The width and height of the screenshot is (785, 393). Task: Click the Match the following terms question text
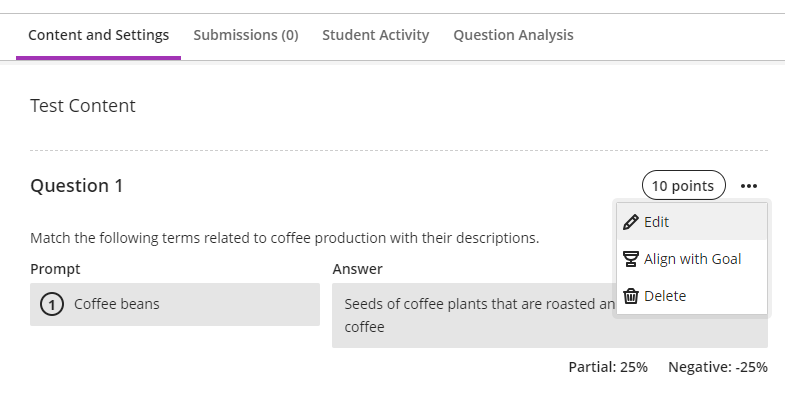click(x=284, y=238)
